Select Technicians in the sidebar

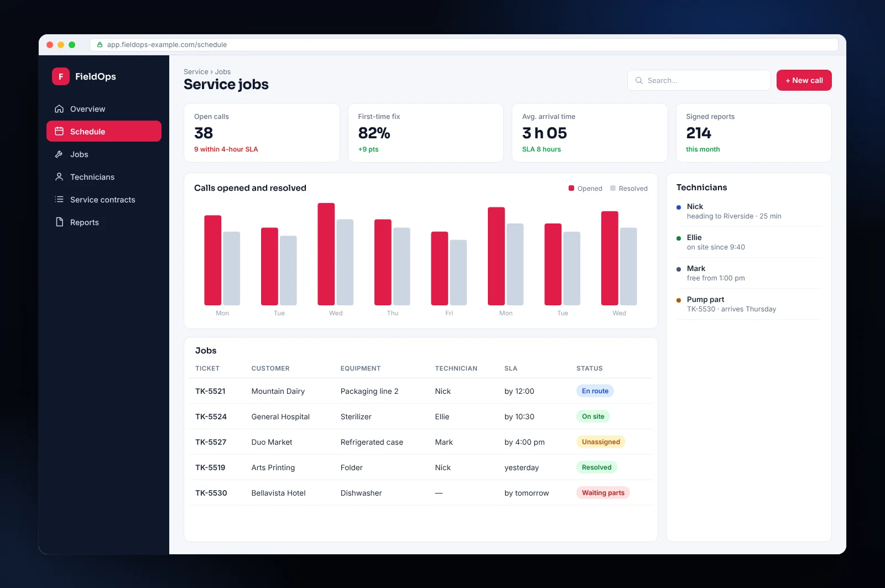[x=104, y=177]
